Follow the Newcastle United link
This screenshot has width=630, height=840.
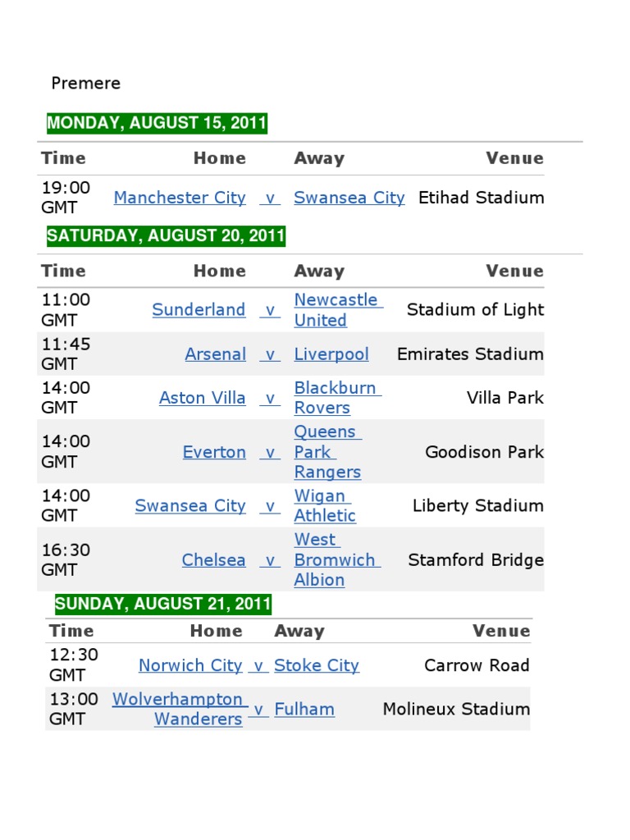(336, 310)
